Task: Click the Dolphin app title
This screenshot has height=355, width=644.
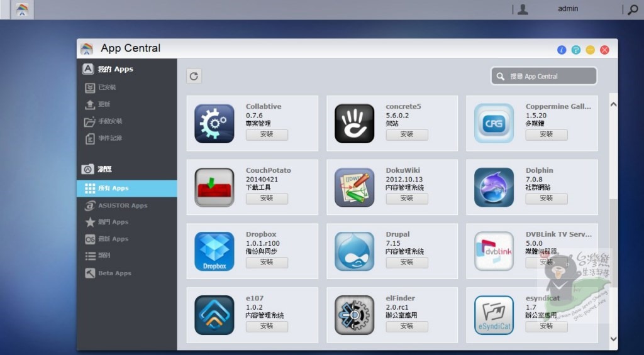Action: pyautogui.click(x=539, y=170)
